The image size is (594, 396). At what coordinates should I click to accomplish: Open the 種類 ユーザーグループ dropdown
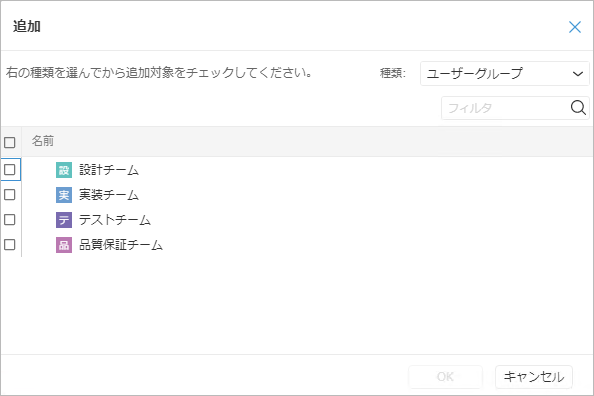pyautogui.click(x=505, y=74)
